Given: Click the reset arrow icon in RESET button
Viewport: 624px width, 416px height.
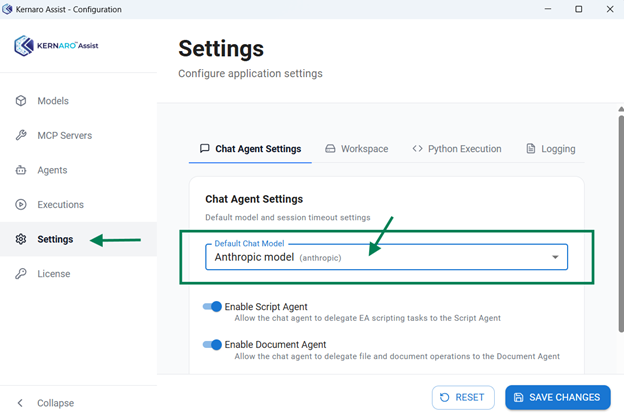Looking at the screenshot, I should [x=445, y=397].
